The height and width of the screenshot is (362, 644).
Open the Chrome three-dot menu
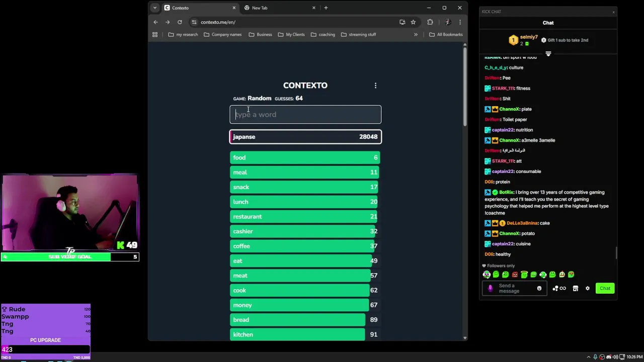[x=459, y=22]
